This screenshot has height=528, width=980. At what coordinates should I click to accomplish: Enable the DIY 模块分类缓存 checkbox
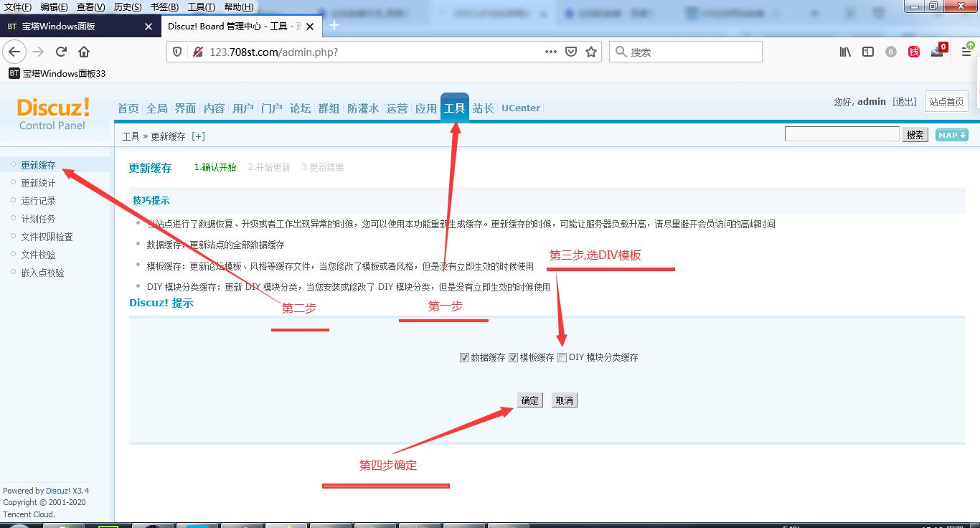(562, 357)
